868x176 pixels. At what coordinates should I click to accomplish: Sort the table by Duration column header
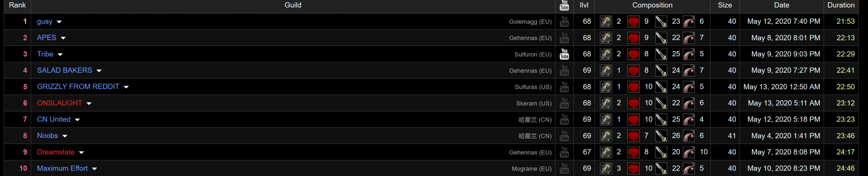[x=841, y=5]
